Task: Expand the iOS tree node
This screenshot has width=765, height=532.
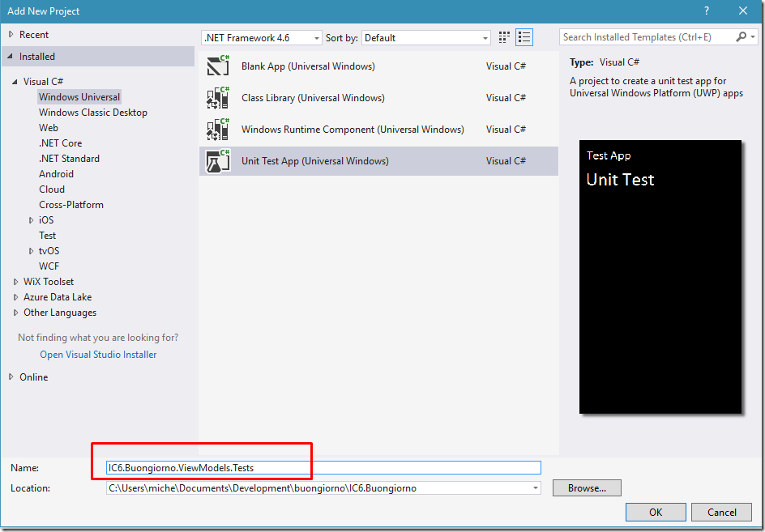Action: tap(31, 220)
